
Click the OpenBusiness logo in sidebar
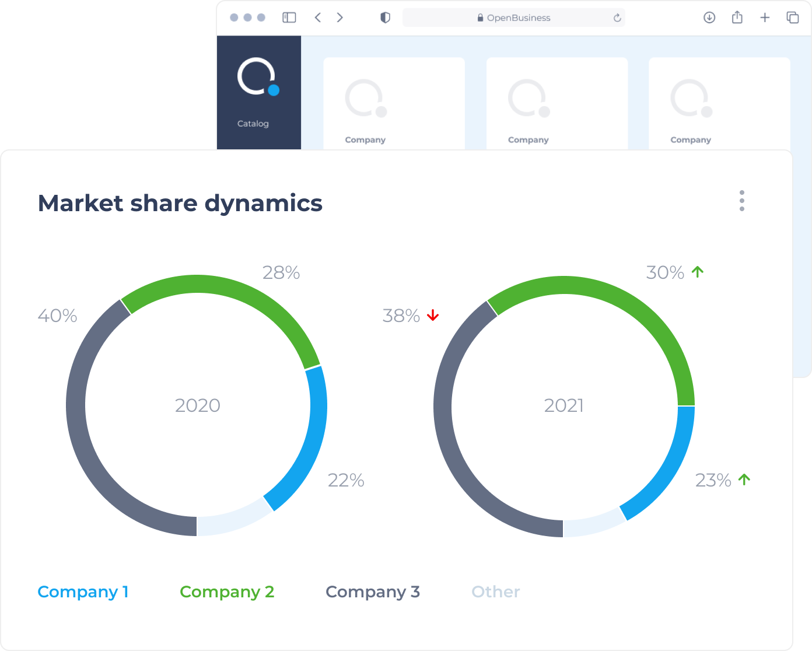coord(258,76)
